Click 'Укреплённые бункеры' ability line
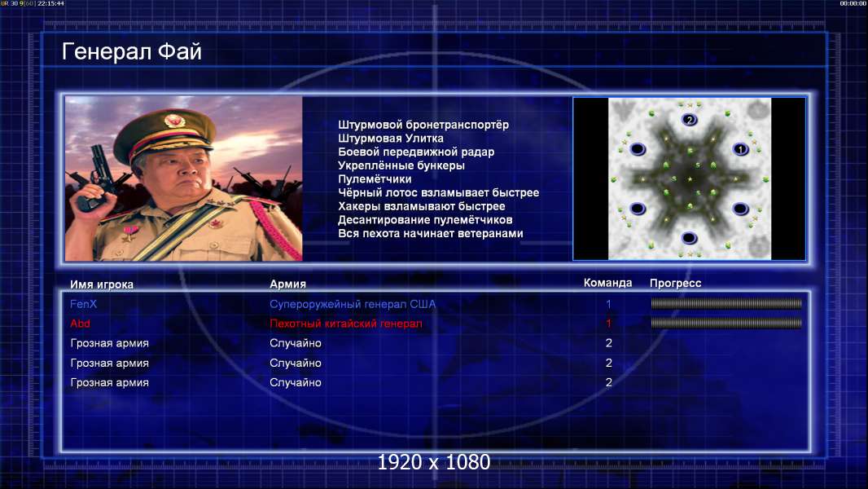The height and width of the screenshot is (489, 868). (x=401, y=165)
